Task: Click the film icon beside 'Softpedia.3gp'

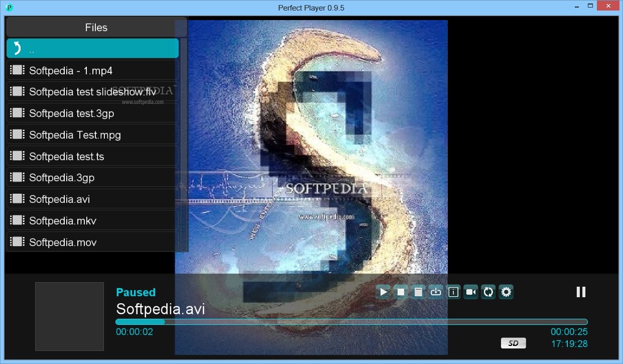Action: coord(18,177)
